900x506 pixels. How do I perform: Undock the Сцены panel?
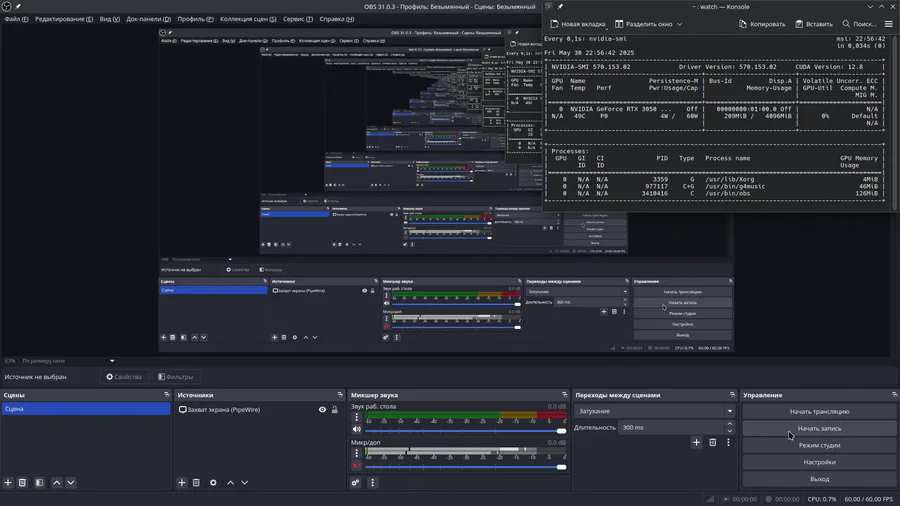pos(166,395)
